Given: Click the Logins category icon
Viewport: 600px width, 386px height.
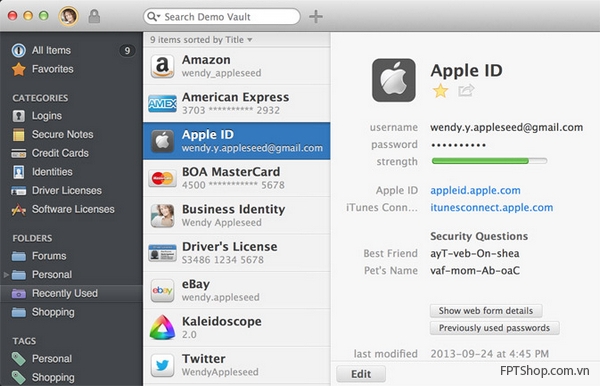Looking at the screenshot, I should pos(19,116).
